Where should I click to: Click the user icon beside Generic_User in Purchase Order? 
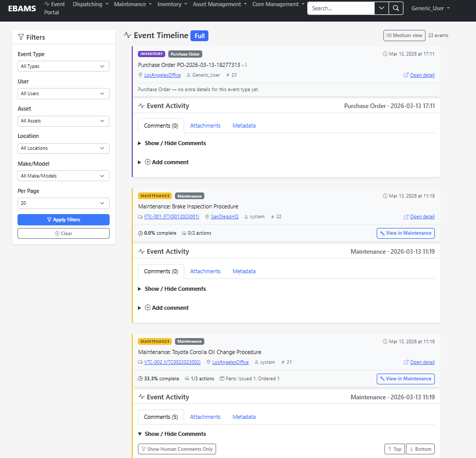pyautogui.click(x=188, y=75)
